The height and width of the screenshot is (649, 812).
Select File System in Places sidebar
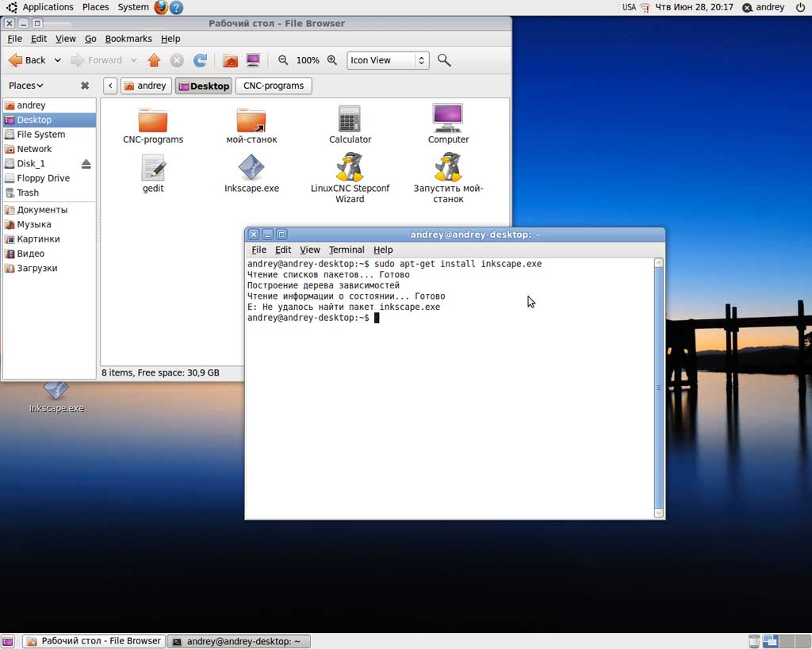(x=49, y=134)
